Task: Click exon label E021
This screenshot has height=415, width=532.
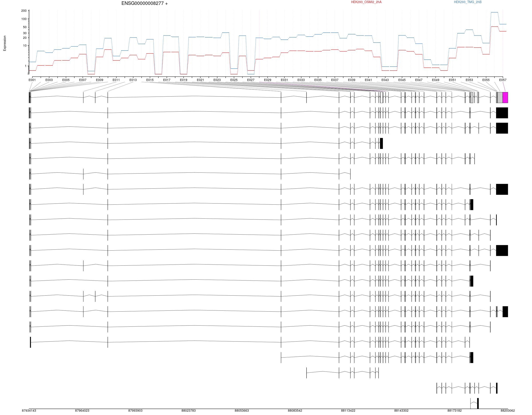Action: [x=200, y=80]
